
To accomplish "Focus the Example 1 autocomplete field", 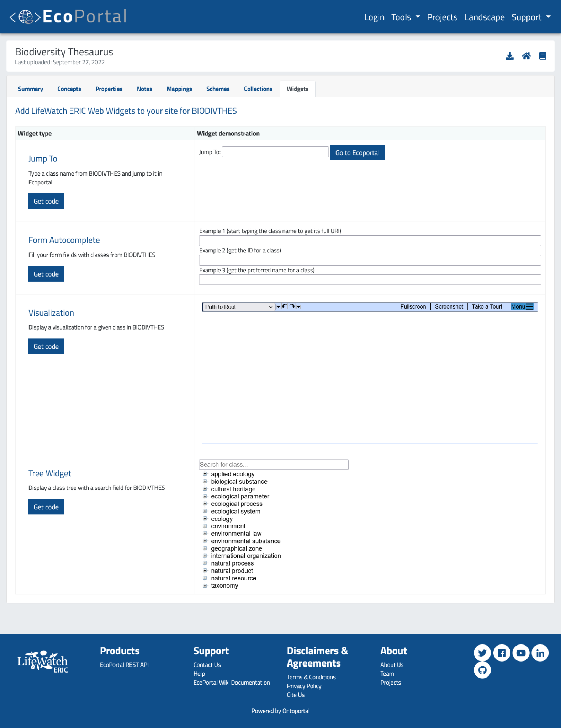I will click(x=370, y=241).
